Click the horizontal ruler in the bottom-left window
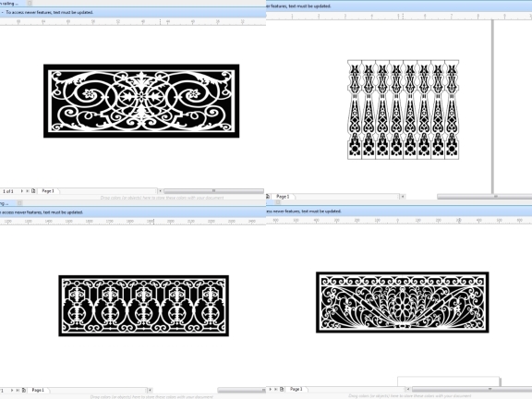The height and width of the screenshot is (399, 532). 133,222
